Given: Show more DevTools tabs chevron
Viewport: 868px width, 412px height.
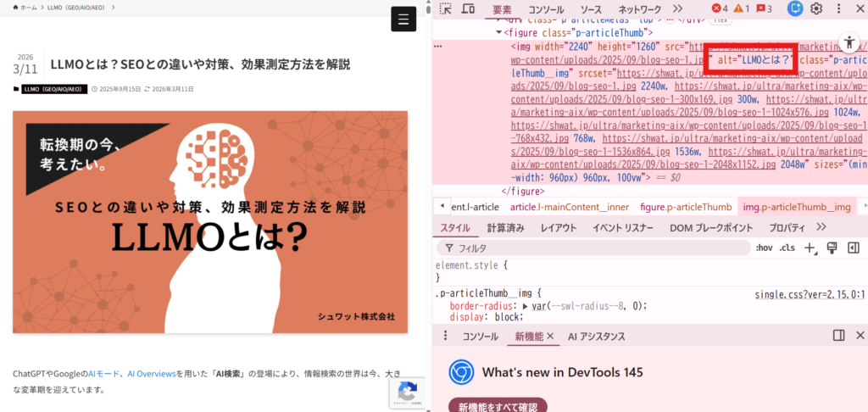Looking at the screenshot, I should (677, 8).
